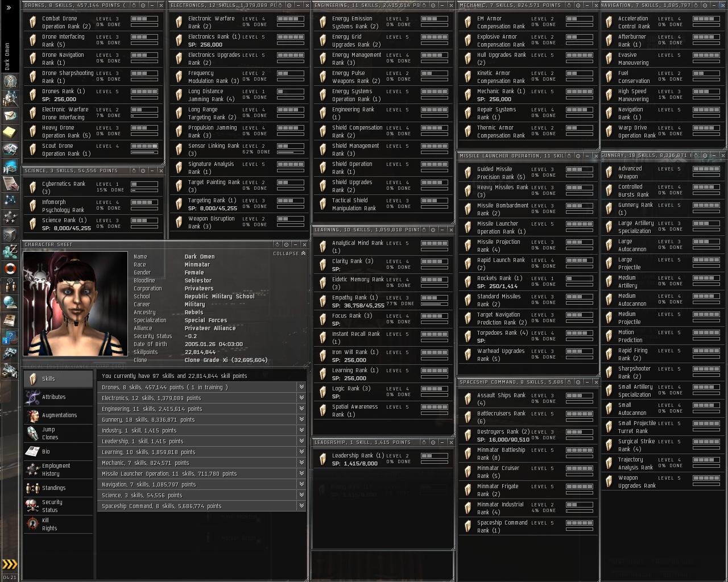Click skill book icon beside Warp Drive Operation
Screen dimensions: 728x582
[x=609, y=131]
